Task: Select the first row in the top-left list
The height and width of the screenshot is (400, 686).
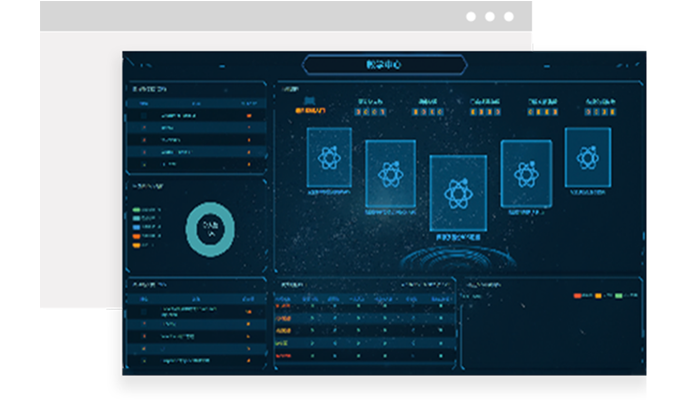Action: [x=196, y=116]
